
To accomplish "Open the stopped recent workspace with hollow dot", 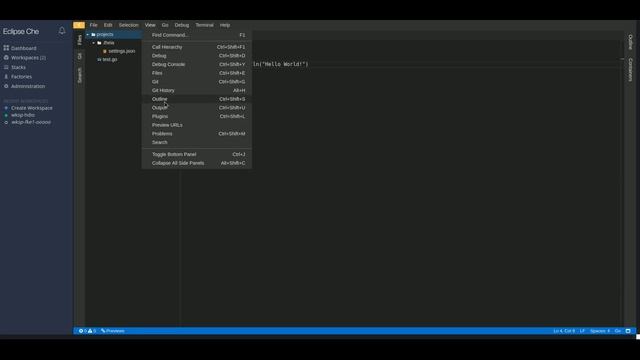I will pyautogui.click(x=31, y=122).
